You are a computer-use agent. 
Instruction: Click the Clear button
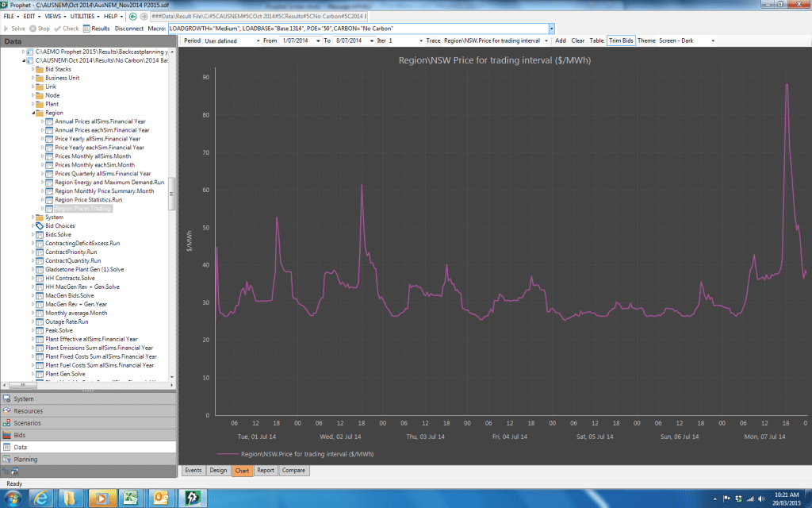pyautogui.click(x=578, y=40)
